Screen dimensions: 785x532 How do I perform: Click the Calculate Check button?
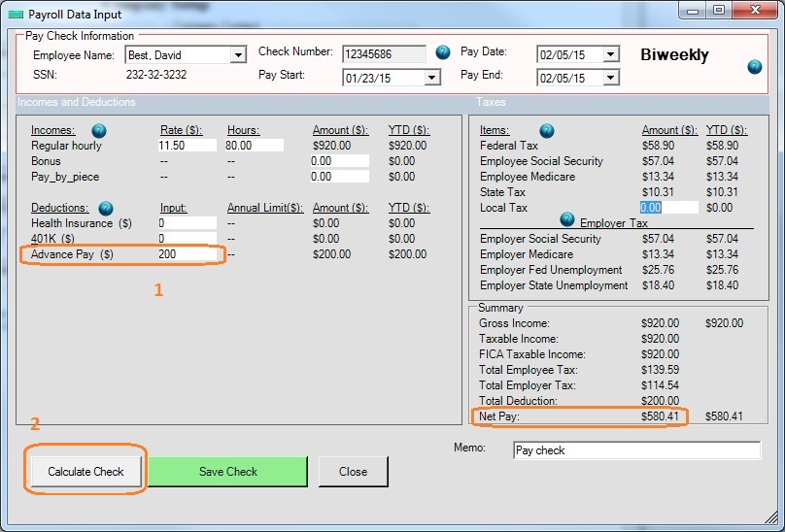(86, 472)
